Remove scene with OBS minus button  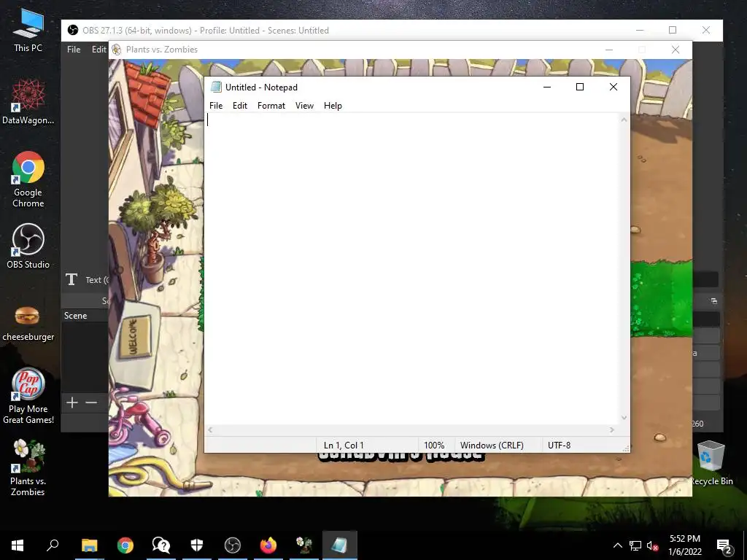(x=91, y=402)
